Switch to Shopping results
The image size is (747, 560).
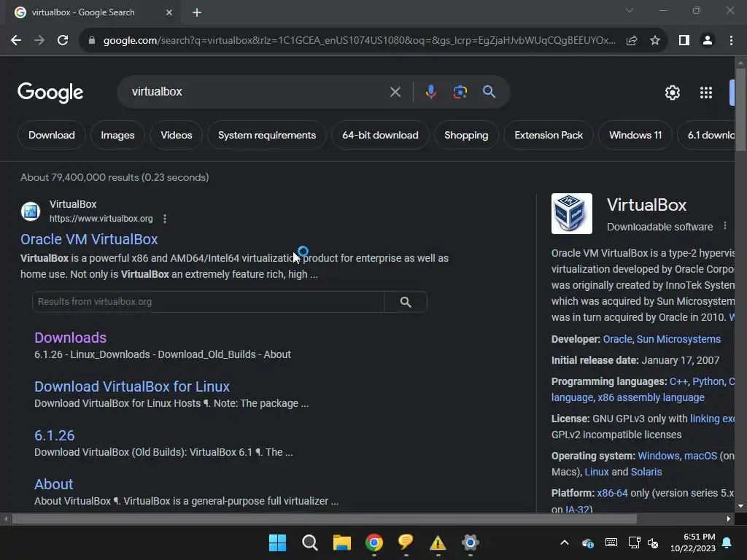tap(466, 135)
